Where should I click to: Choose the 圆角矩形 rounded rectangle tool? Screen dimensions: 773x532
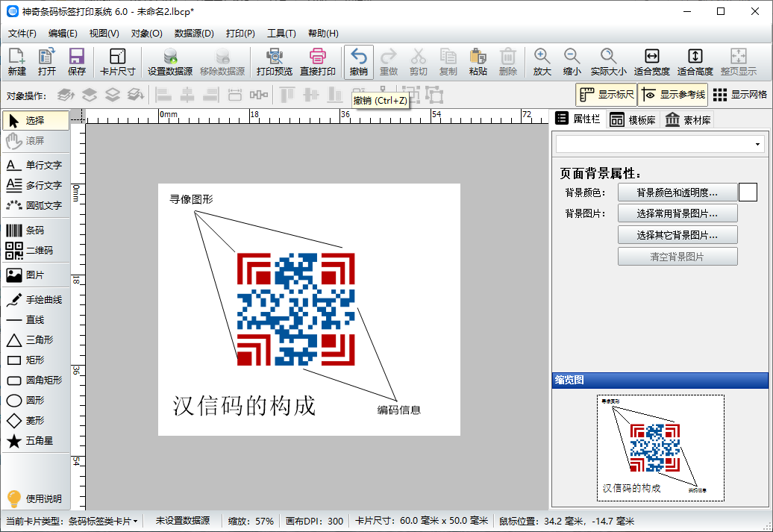click(36, 380)
